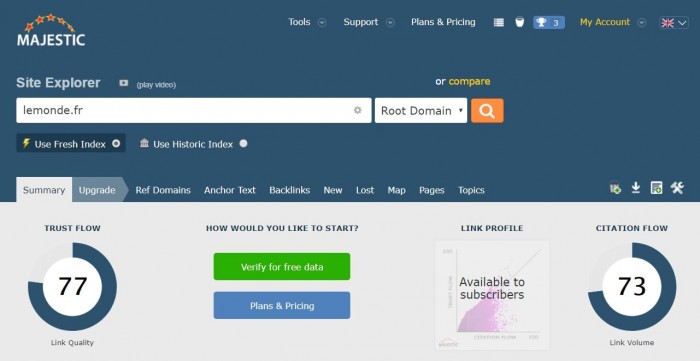
Task: Open the My Account menu
Action: tap(605, 22)
